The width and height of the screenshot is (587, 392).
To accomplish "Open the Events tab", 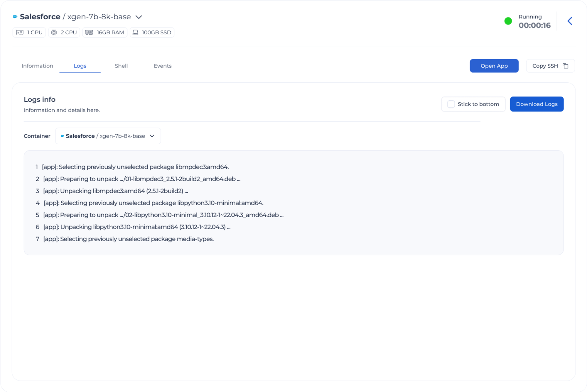I will [x=163, y=66].
